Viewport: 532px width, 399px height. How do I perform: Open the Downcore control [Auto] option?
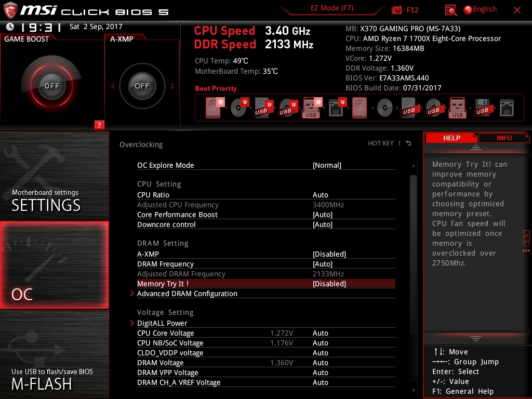click(322, 224)
